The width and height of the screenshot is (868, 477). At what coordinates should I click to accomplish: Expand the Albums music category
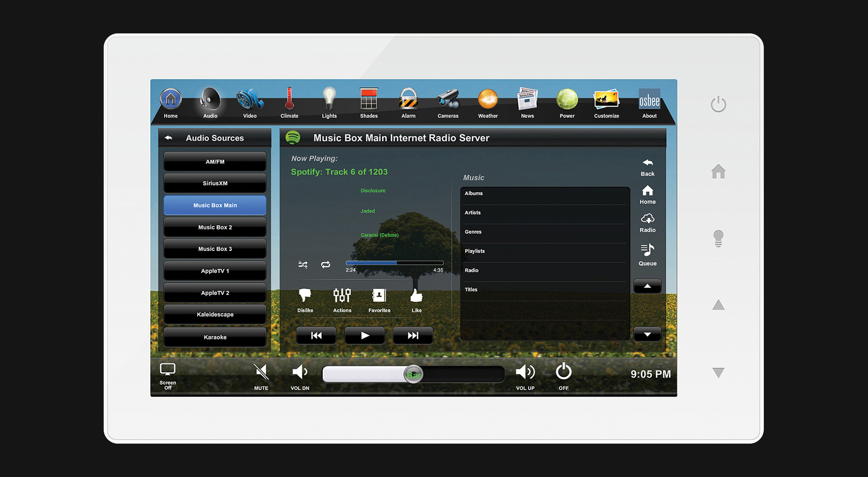point(541,193)
